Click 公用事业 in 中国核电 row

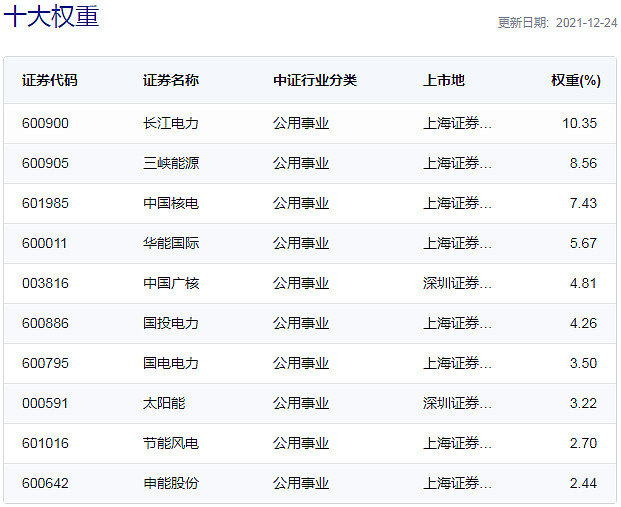click(x=301, y=203)
